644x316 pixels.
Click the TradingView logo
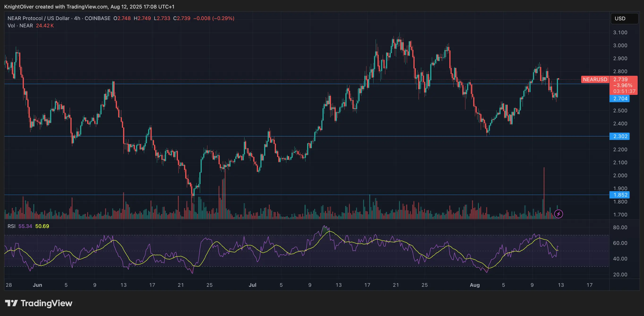coord(38,303)
